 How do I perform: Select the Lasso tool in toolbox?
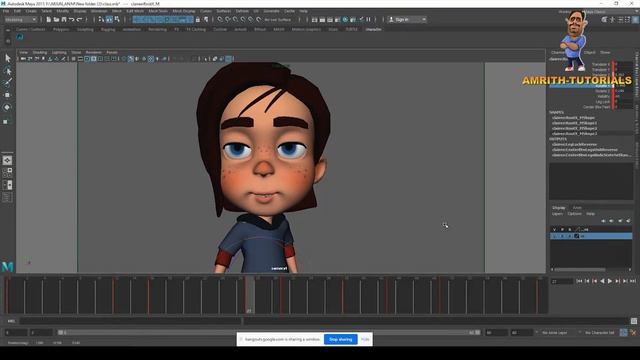[7, 71]
